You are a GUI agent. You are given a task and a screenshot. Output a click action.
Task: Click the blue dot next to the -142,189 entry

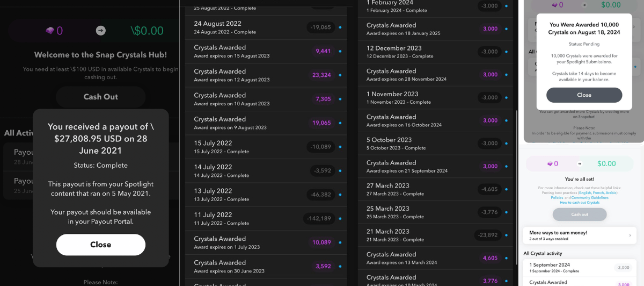tap(340, 219)
